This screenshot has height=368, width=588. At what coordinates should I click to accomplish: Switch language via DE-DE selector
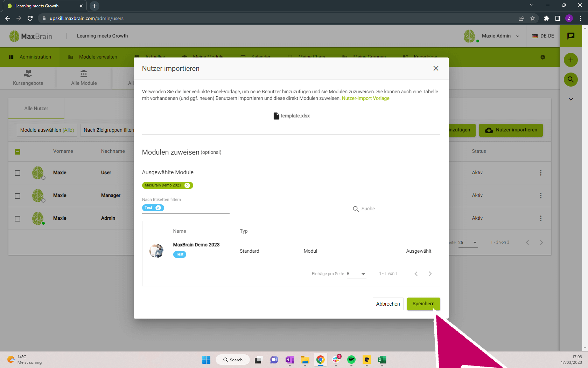[543, 36]
